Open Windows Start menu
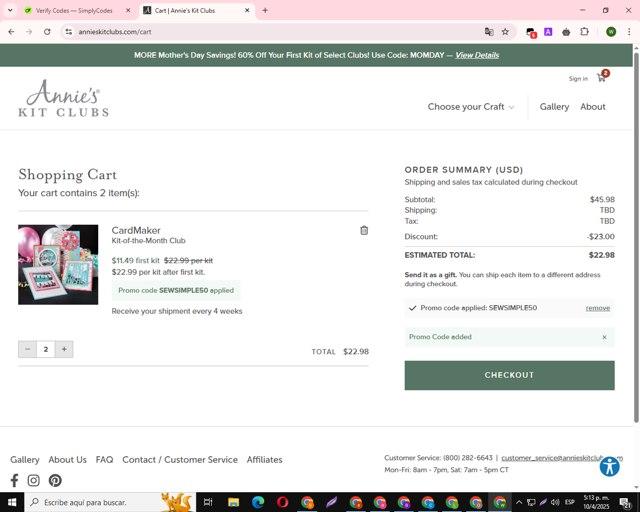The image size is (640, 512). [12, 502]
